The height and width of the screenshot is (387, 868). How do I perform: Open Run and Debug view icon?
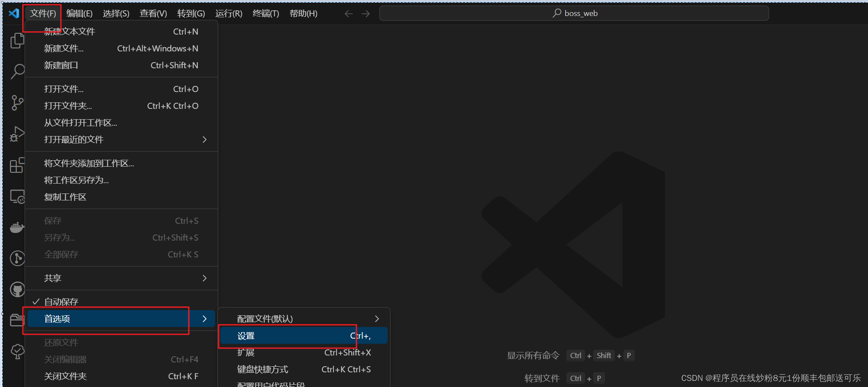[17, 134]
